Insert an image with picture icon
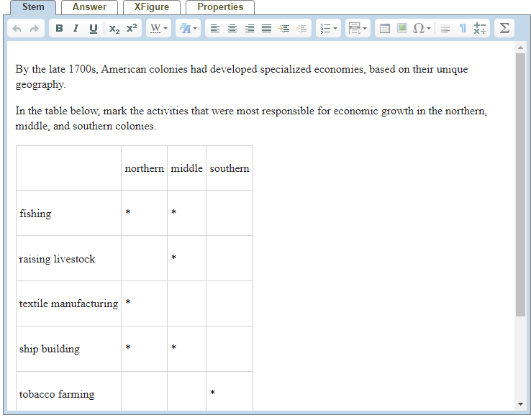531x420 pixels. (x=402, y=29)
